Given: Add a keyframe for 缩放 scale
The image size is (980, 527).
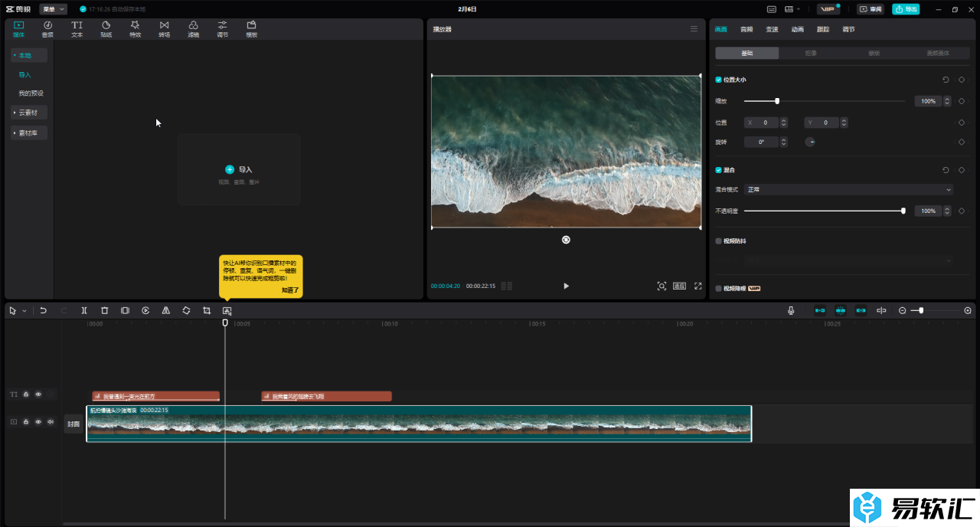Looking at the screenshot, I should (961, 101).
